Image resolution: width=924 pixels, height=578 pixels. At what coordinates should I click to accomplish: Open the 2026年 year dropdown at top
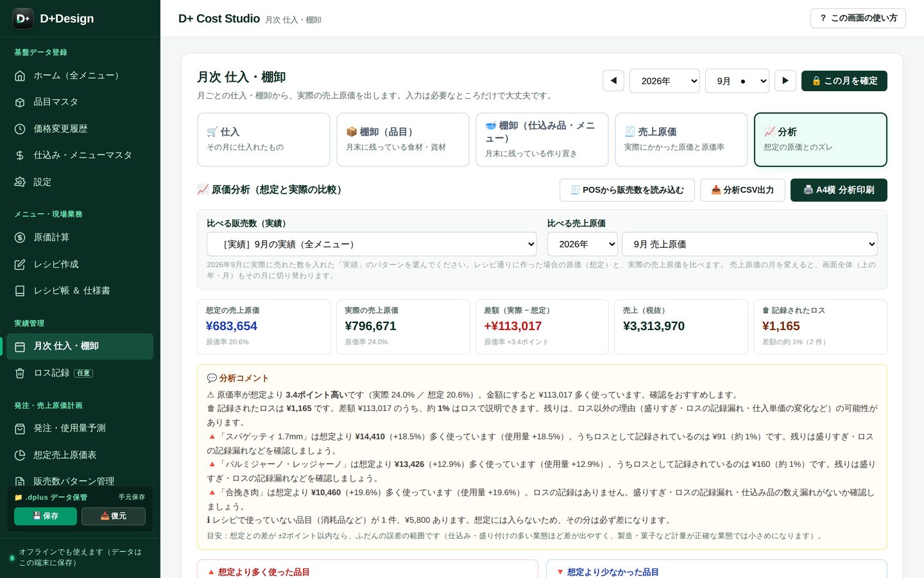coord(665,81)
